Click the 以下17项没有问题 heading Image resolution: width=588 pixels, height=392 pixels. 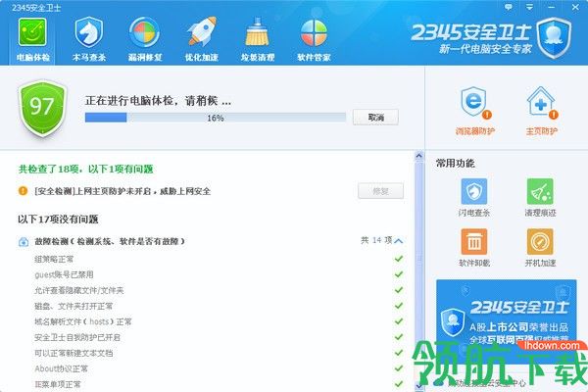[58, 220]
